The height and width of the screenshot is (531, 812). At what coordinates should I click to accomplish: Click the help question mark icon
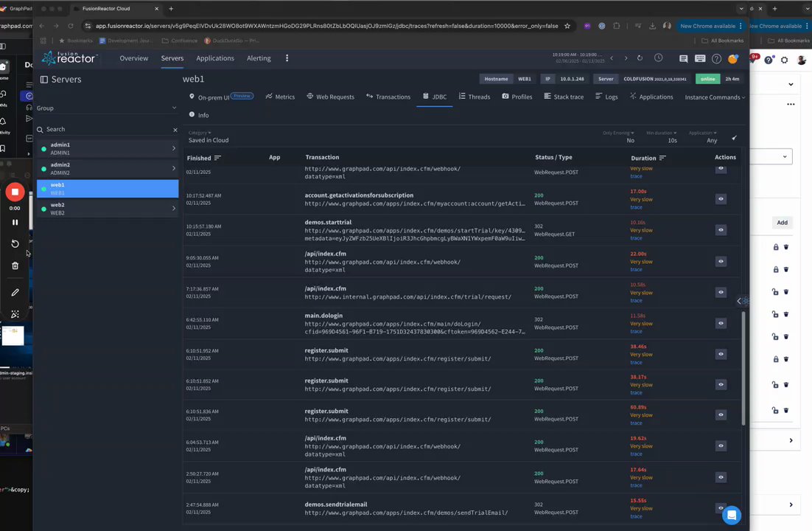tap(716, 59)
